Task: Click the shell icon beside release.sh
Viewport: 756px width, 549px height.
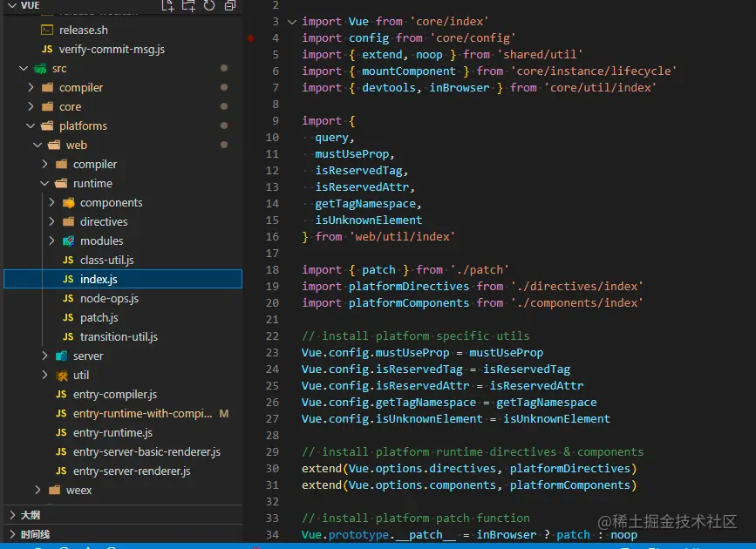Action: pos(47,30)
